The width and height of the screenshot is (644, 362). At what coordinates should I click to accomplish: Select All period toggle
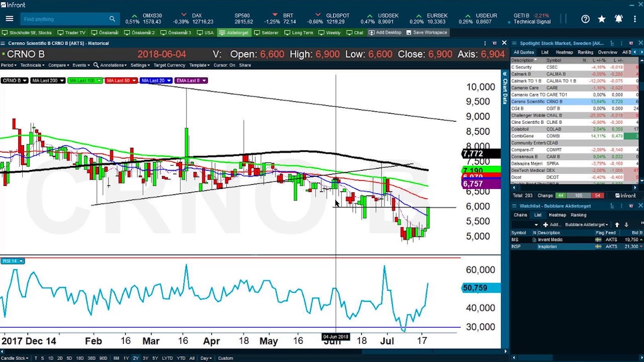[x=192, y=358]
